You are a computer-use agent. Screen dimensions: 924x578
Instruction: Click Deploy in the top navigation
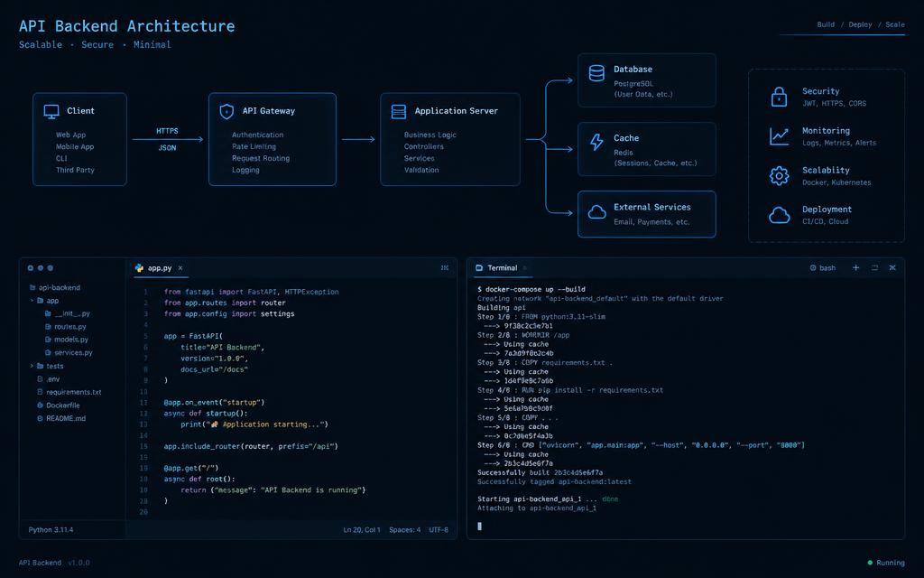click(860, 24)
